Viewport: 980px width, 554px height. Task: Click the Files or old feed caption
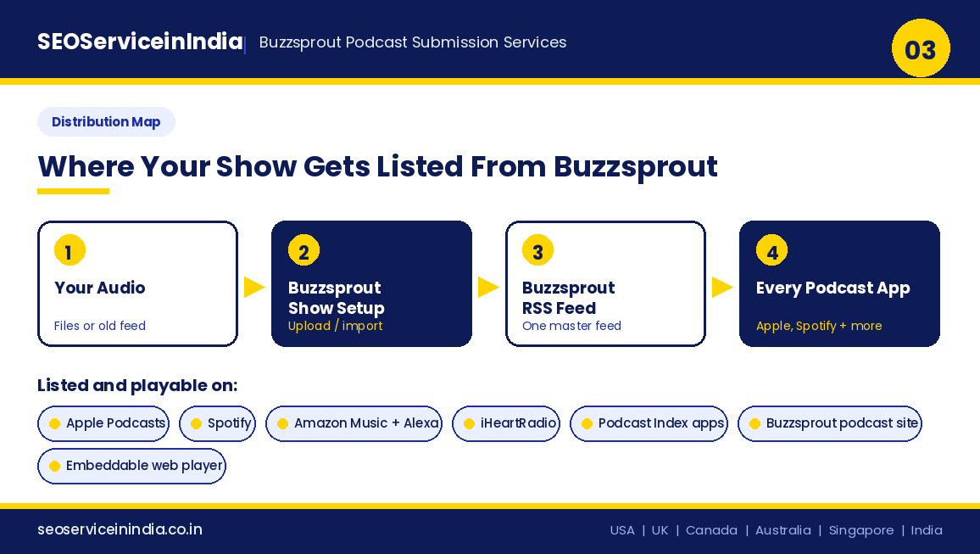[x=100, y=326]
